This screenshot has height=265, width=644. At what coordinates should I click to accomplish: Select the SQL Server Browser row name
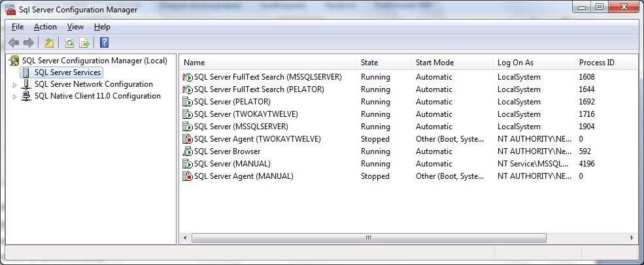[x=227, y=151]
